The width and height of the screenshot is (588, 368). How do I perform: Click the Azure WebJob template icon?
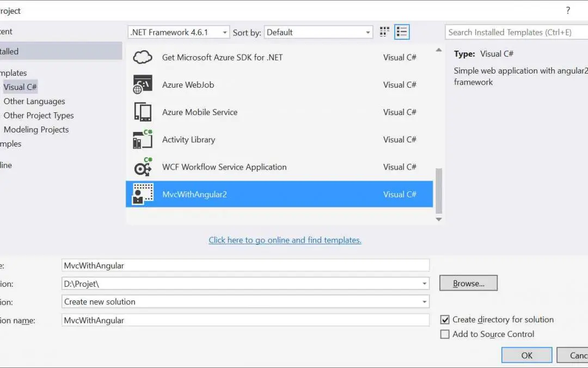(143, 85)
